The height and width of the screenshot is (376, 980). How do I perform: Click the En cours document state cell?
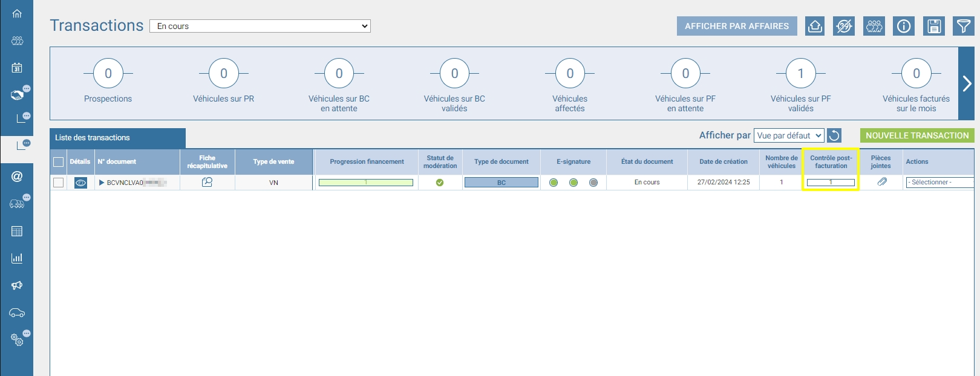pyautogui.click(x=647, y=182)
